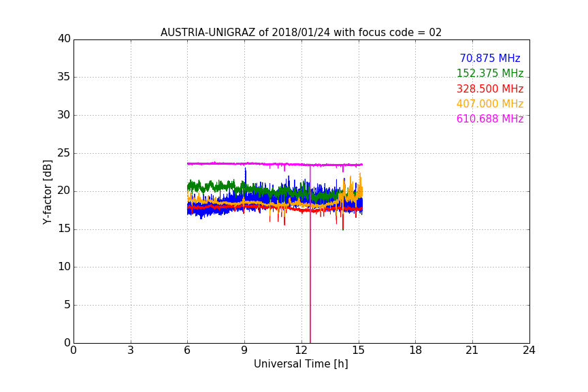The height and width of the screenshot is (392, 588).
Task: Click y-axis tick label 25
Action: click(64, 153)
